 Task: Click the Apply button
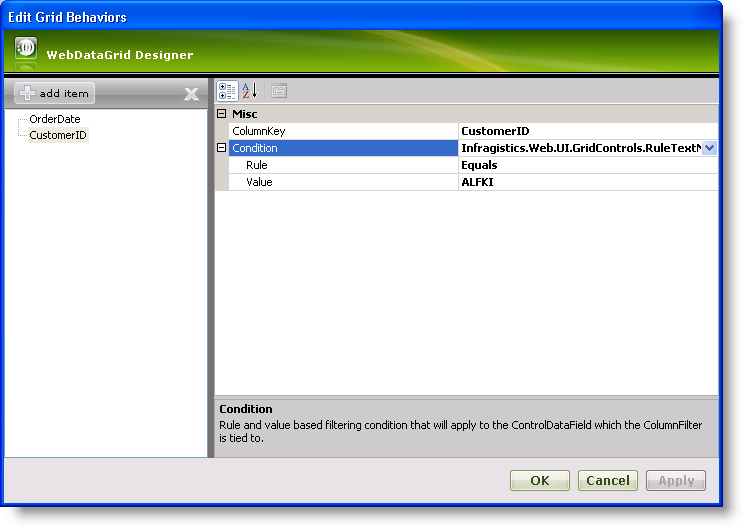[x=675, y=481]
